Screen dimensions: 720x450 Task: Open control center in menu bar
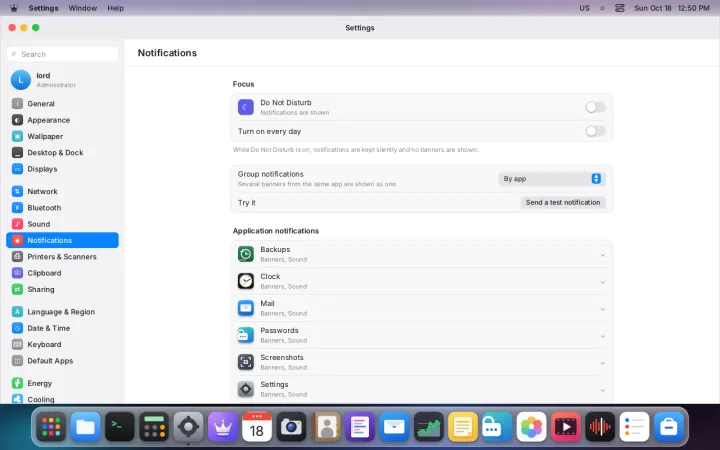coord(619,8)
